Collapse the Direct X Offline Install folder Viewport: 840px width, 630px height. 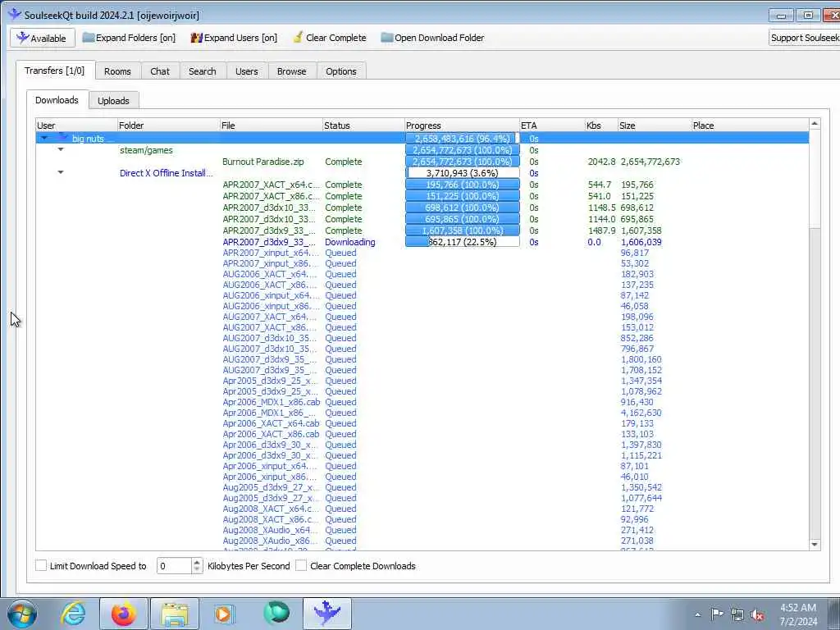pyautogui.click(x=61, y=172)
